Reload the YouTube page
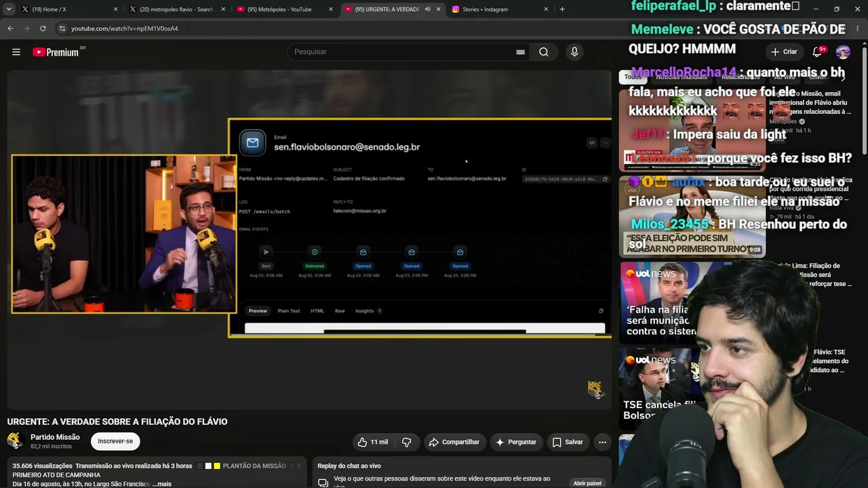The image size is (868, 488). point(43,28)
